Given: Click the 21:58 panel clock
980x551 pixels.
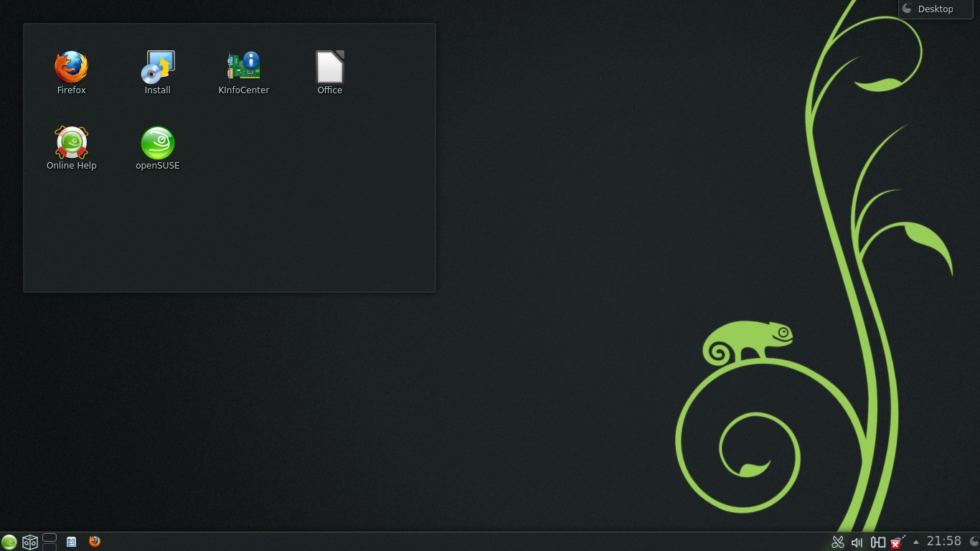Looking at the screenshot, I should (943, 542).
